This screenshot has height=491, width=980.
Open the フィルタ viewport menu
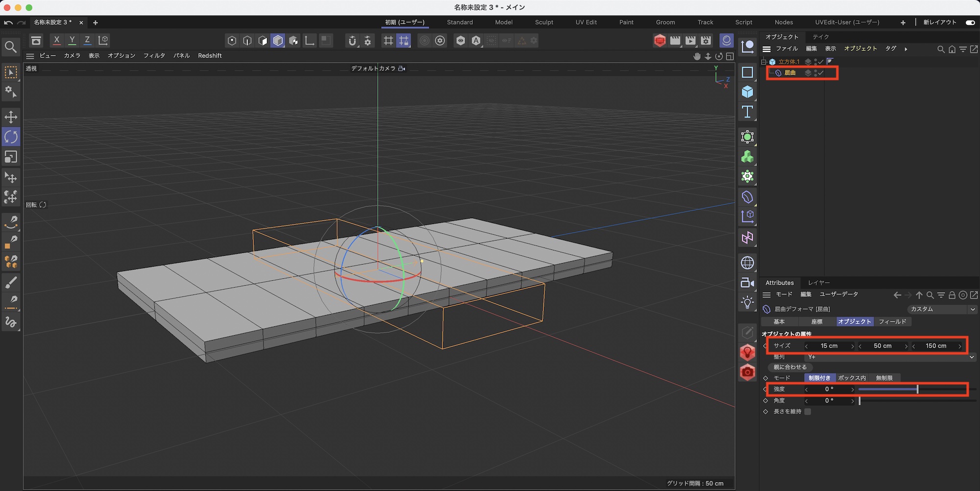(x=154, y=56)
